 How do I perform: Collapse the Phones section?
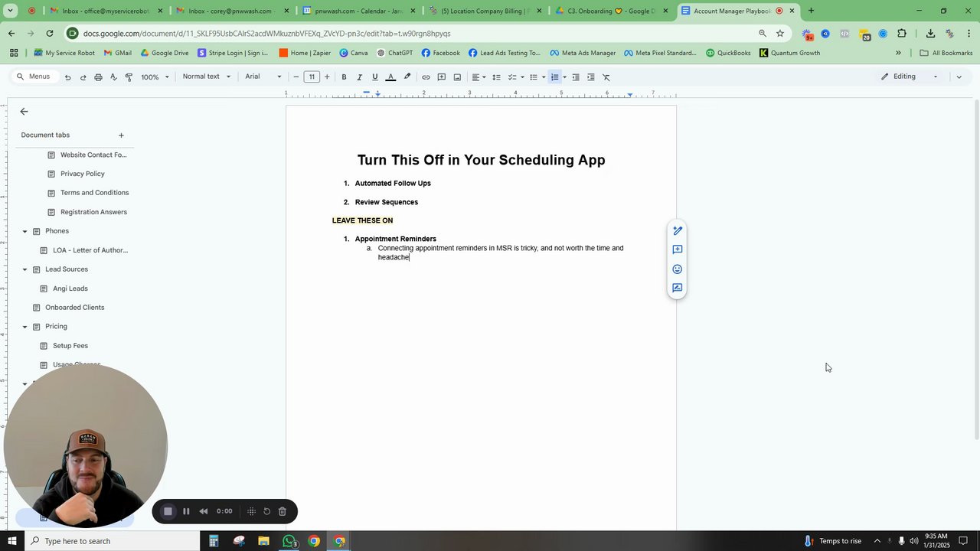[x=24, y=231]
